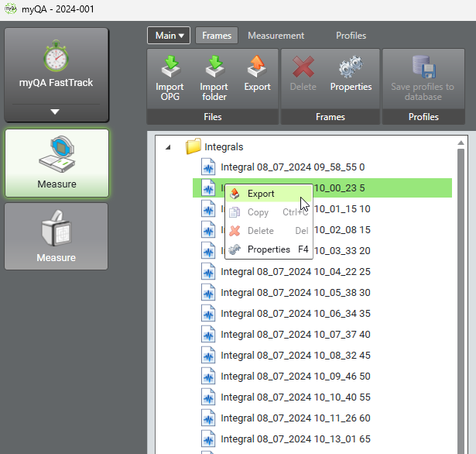Click file icon of integral 10_07_37 40
476x454 pixels.
tap(208, 334)
